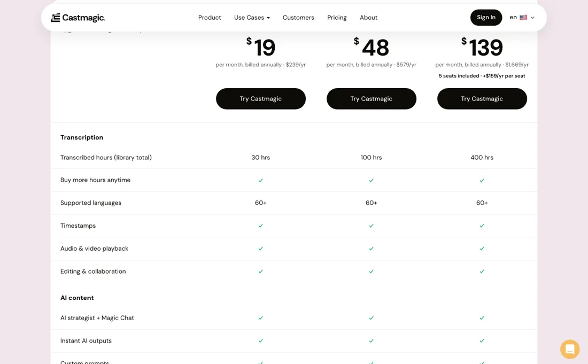The image size is (588, 364).
Task: Click the Transcription section heading
Action: click(x=82, y=137)
